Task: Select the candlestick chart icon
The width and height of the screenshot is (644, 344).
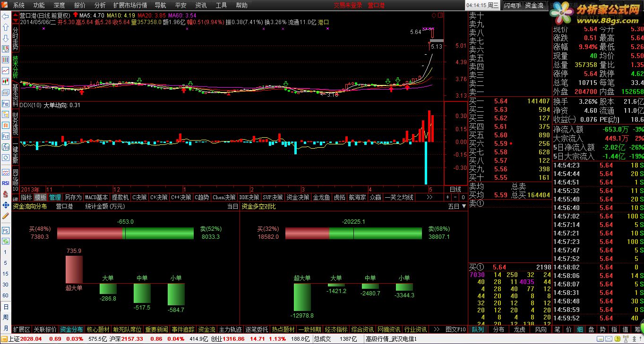Action: tap(5, 81)
